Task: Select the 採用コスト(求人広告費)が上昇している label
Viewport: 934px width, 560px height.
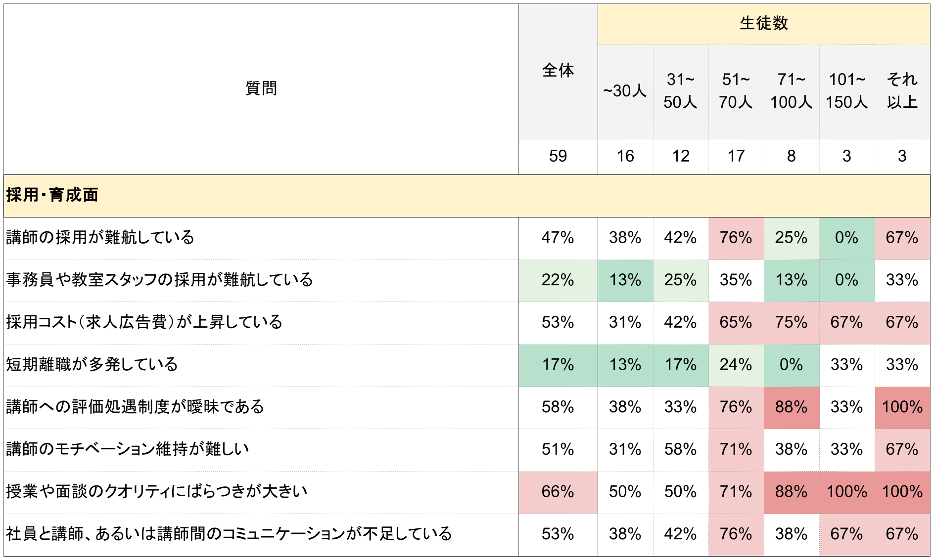Action: pos(144,322)
